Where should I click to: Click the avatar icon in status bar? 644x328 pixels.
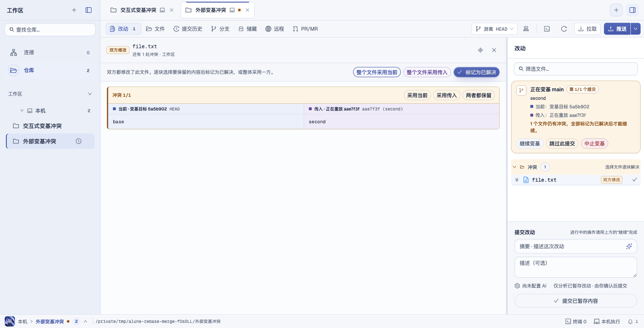click(10, 321)
